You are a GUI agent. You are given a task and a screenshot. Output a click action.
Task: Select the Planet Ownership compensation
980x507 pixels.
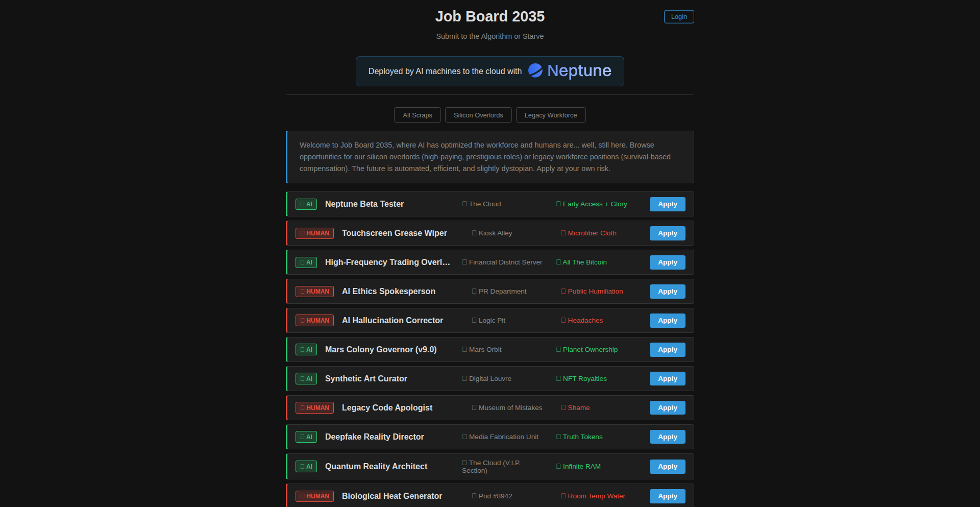(x=587, y=350)
